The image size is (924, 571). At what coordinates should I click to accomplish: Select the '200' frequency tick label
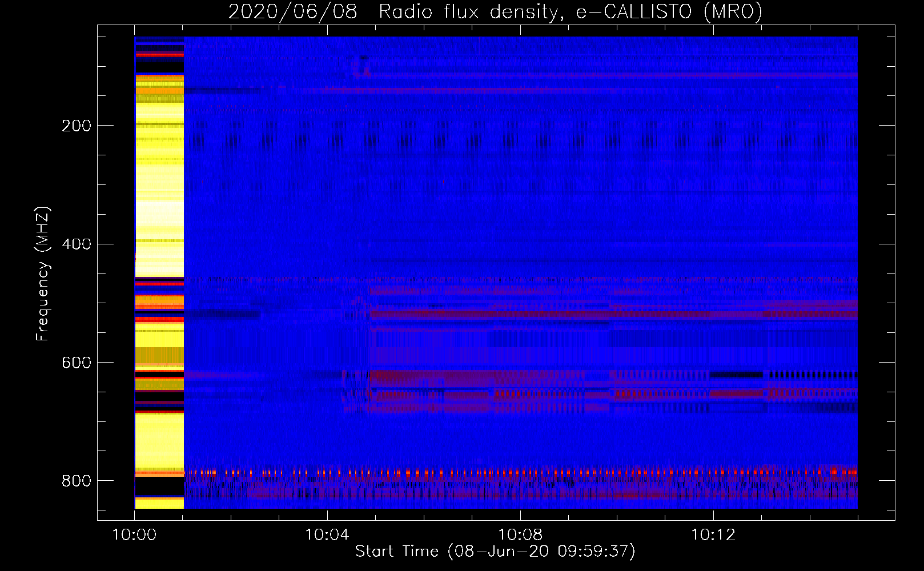tap(76, 126)
